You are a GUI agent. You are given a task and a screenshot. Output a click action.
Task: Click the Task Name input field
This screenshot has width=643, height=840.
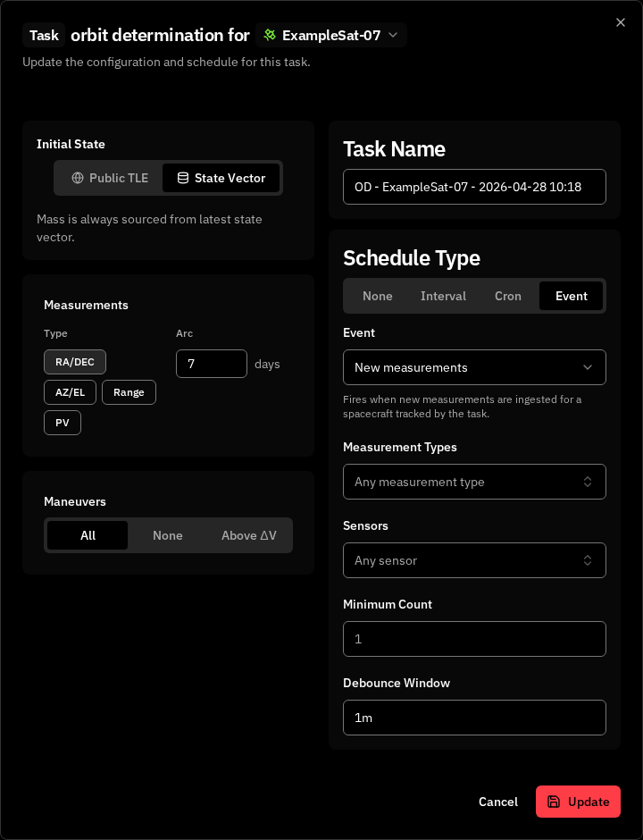tap(474, 187)
